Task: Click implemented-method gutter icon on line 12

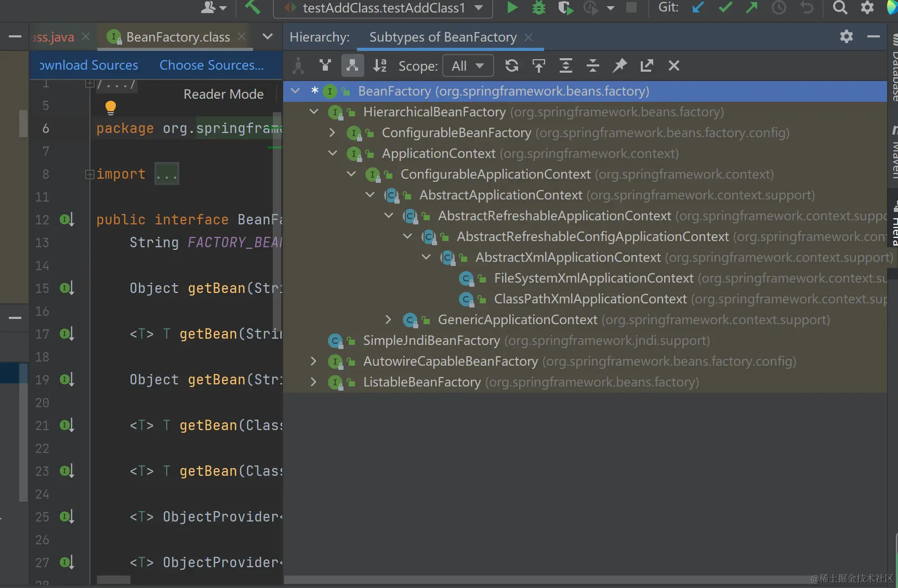Action: pyautogui.click(x=67, y=220)
